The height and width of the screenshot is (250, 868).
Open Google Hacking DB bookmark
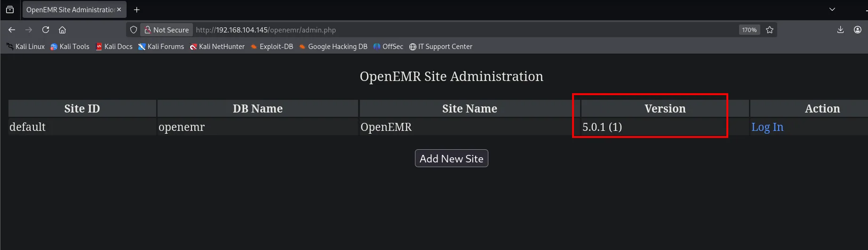coord(333,47)
